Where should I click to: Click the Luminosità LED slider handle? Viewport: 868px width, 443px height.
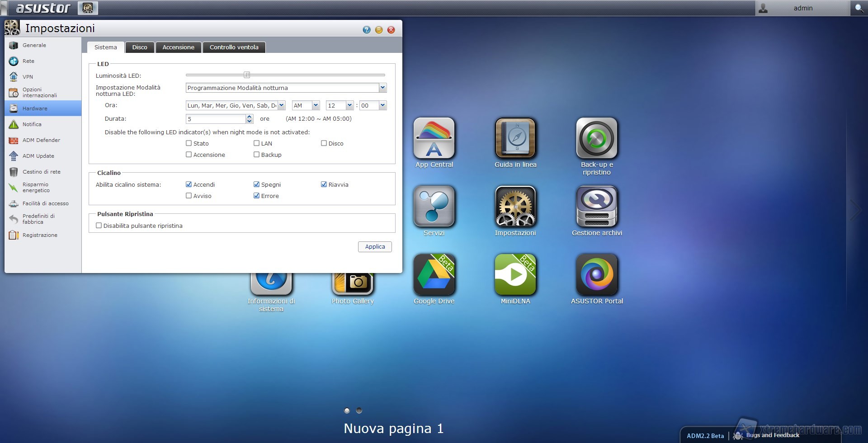coord(247,75)
